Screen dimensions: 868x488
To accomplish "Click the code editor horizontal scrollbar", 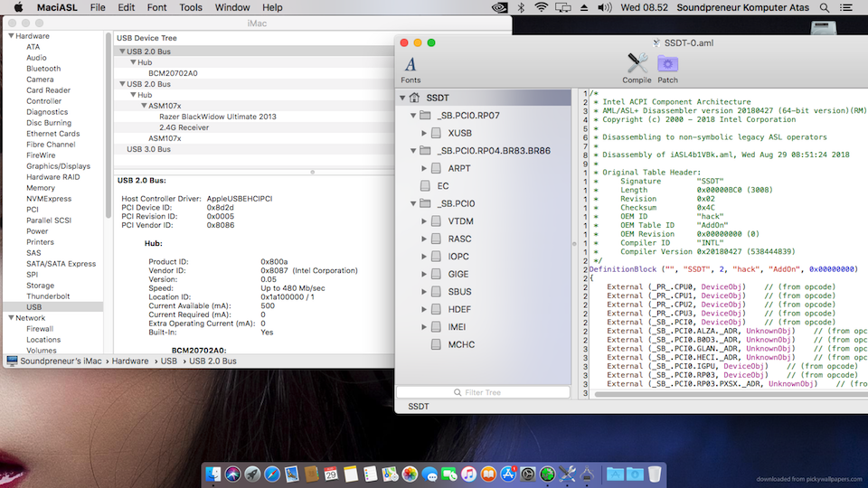I will [x=731, y=394].
